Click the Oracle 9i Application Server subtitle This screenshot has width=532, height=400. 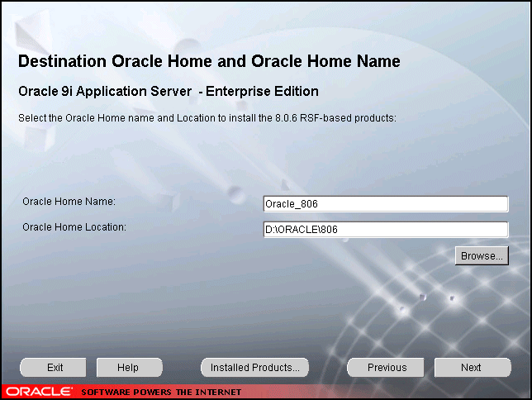click(169, 92)
